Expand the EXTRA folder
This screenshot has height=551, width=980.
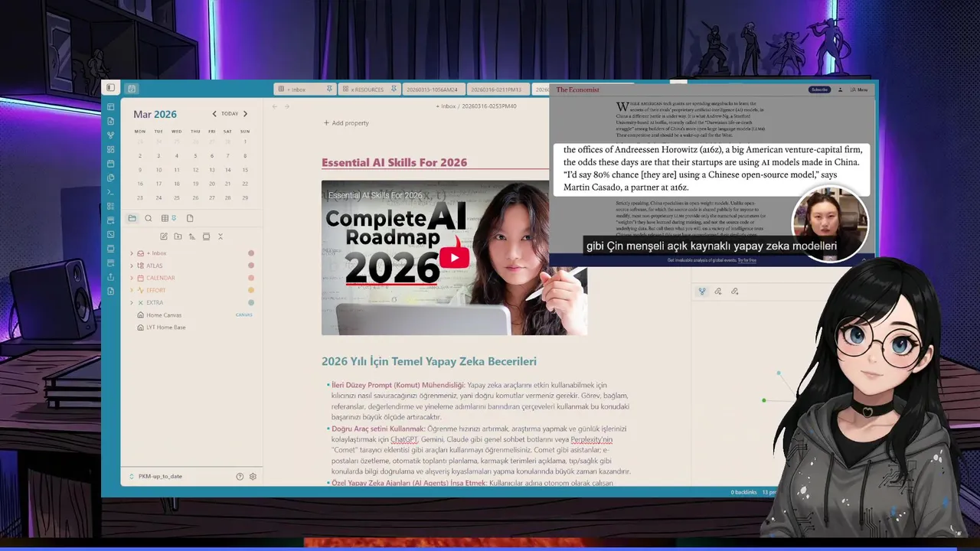click(132, 302)
